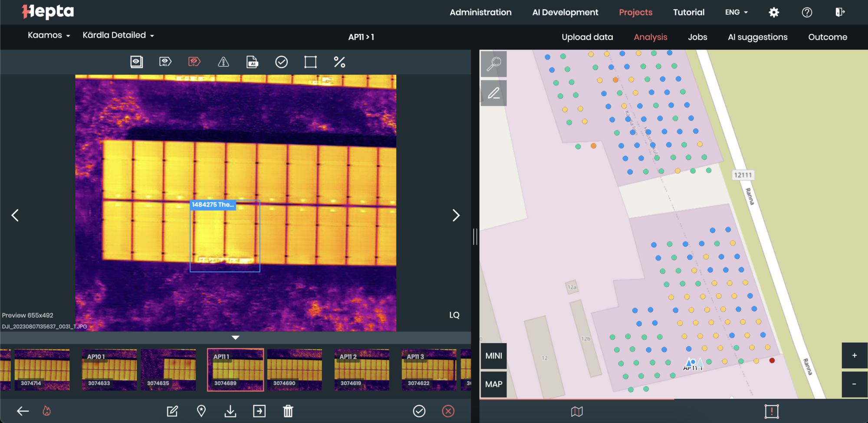Viewport: 868px width, 423px height.
Task: Click the location pin icon
Action: tap(201, 411)
